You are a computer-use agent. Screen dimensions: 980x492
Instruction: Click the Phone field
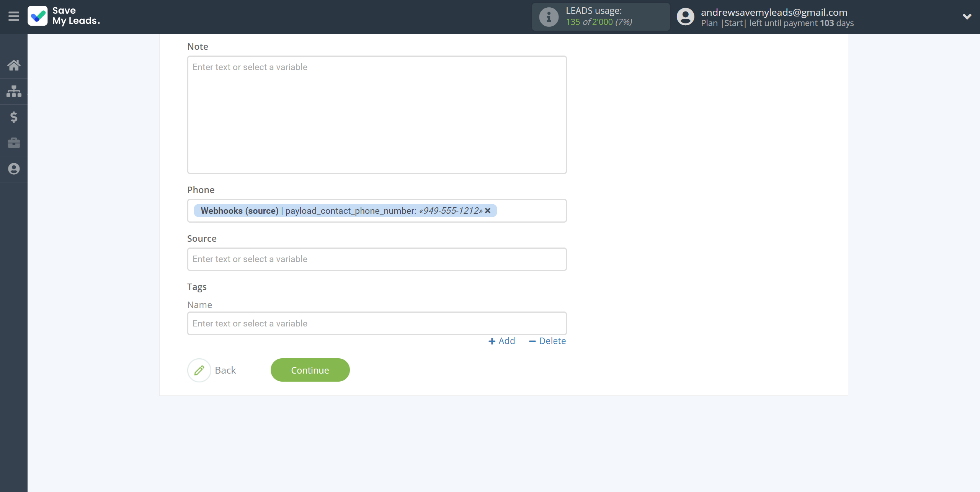[x=377, y=211]
